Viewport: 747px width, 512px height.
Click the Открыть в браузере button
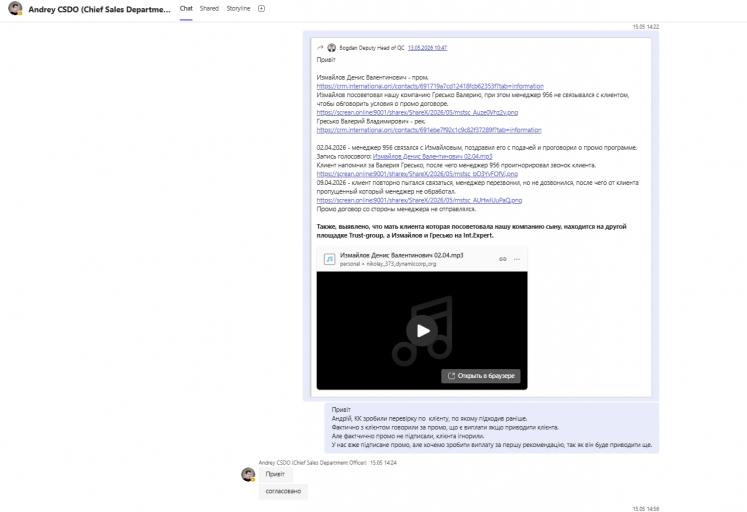point(481,376)
